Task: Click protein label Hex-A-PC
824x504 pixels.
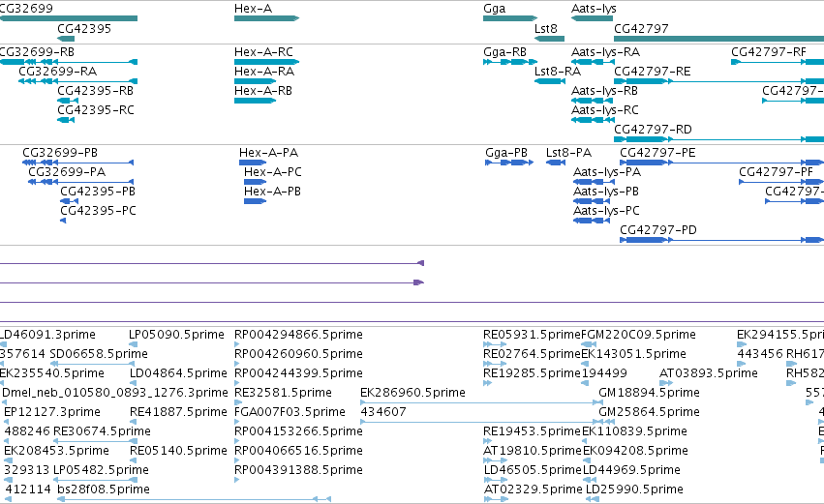Action: tap(273, 172)
